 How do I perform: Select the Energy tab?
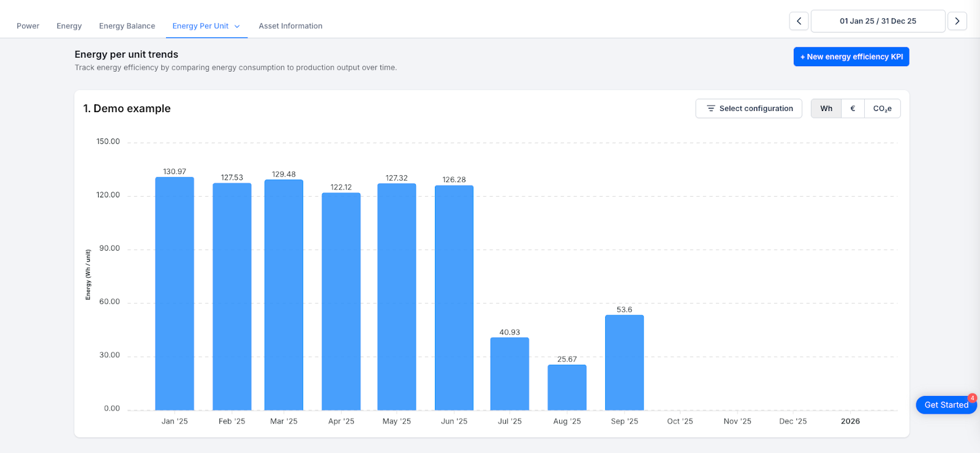pyautogui.click(x=69, y=26)
